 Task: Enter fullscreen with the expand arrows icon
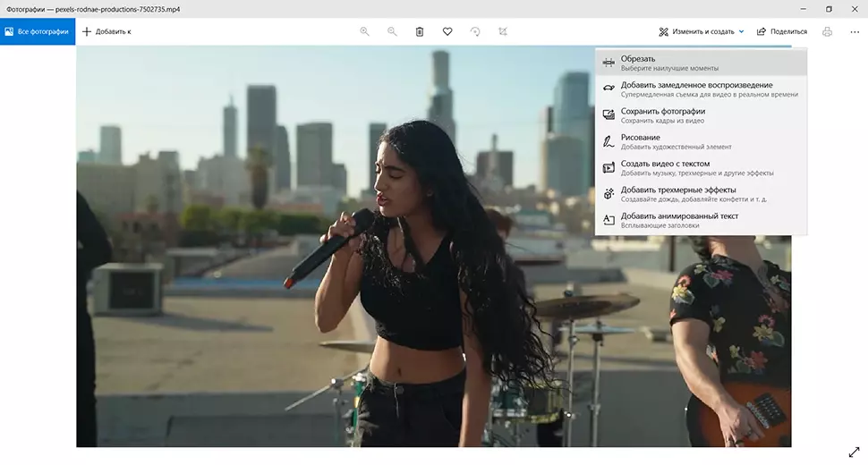[x=853, y=452]
